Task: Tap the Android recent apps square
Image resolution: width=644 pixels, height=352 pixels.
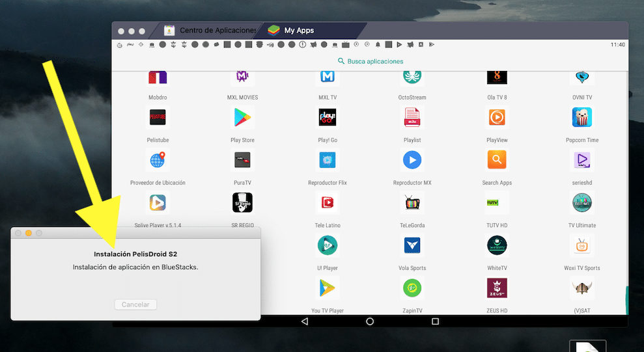Action: pos(436,321)
